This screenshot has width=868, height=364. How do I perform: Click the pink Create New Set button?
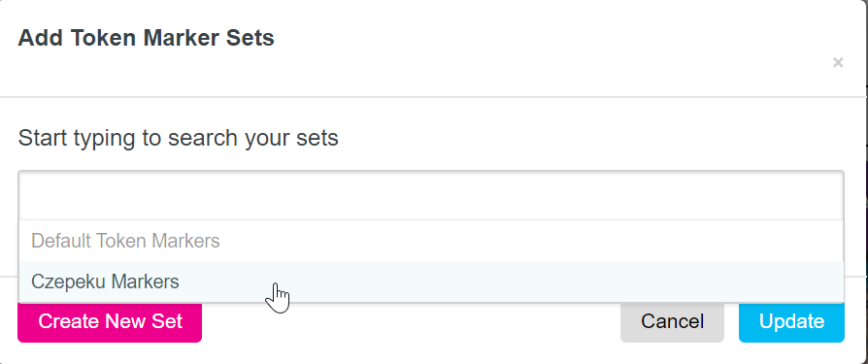pyautogui.click(x=110, y=321)
